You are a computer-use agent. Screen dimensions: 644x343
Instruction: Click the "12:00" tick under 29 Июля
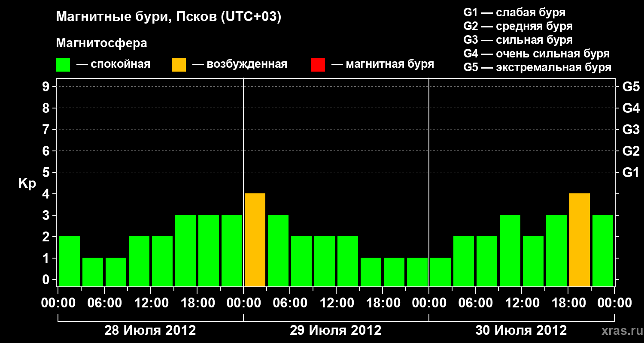point(336,303)
